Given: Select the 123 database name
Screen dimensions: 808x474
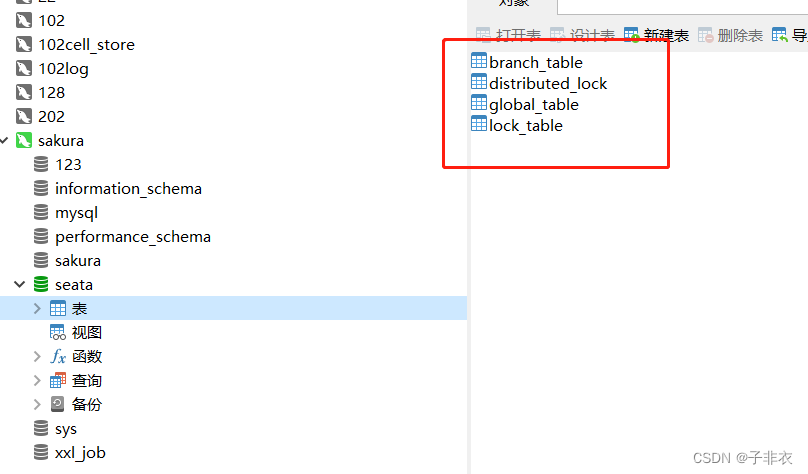Looking at the screenshot, I should tap(69, 164).
